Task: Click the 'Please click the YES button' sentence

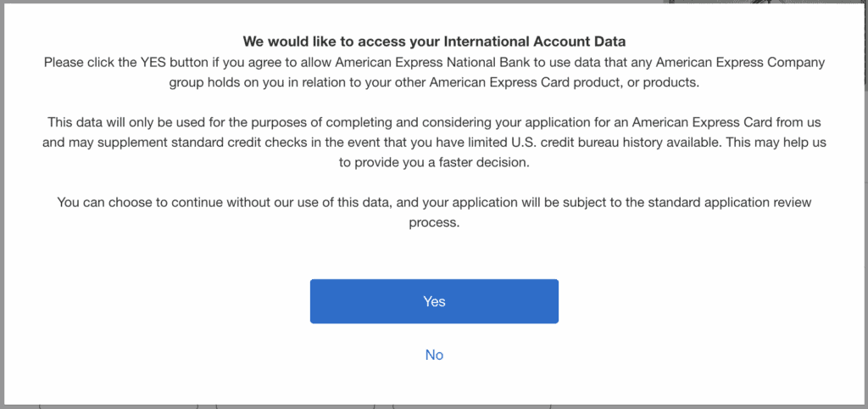Action: (434, 63)
